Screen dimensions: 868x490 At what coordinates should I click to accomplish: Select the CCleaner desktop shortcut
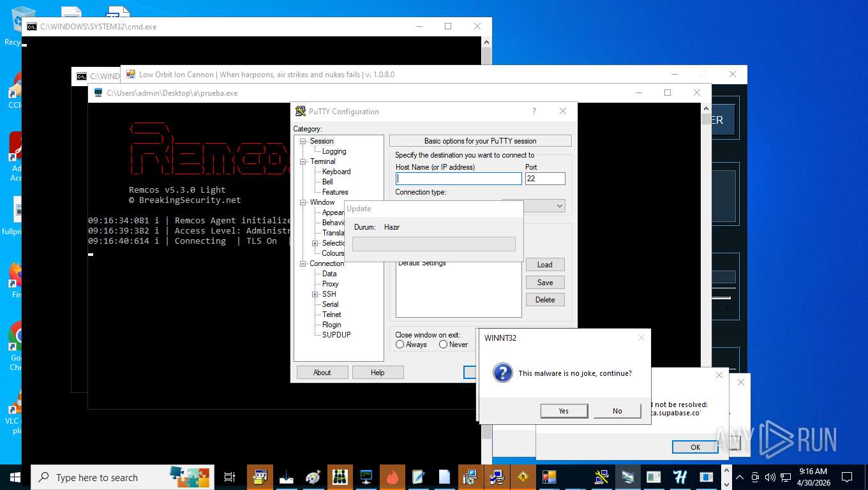[15, 91]
